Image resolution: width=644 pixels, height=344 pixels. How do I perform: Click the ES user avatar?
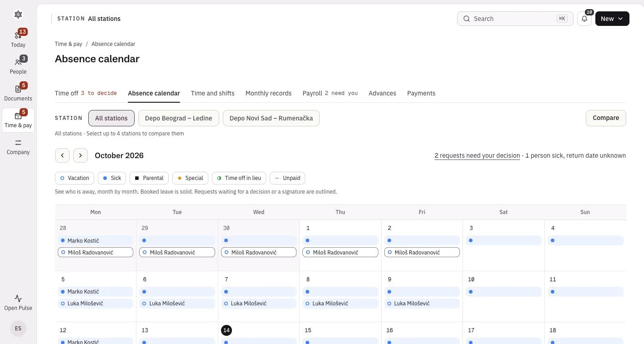18,328
